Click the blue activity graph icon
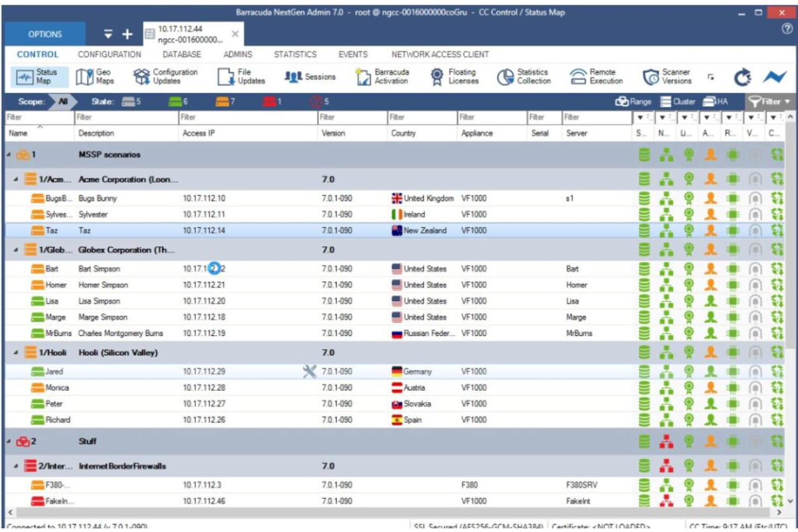The height and width of the screenshot is (532, 798). [775, 77]
